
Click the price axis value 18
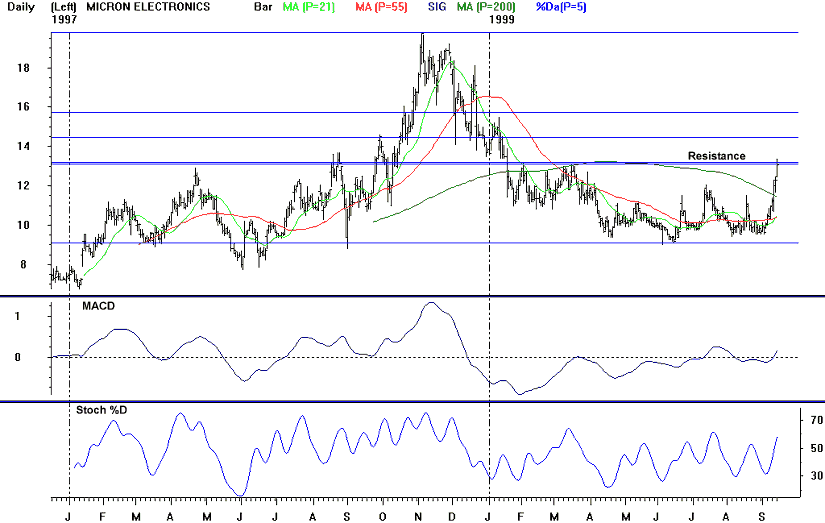coord(23,68)
